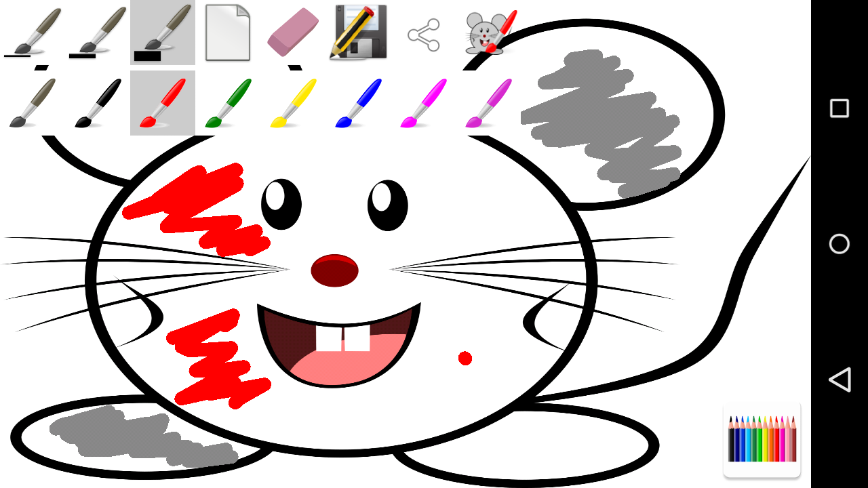Tap the mouse's left eye
Screen dimensions: 868x488
281,204
